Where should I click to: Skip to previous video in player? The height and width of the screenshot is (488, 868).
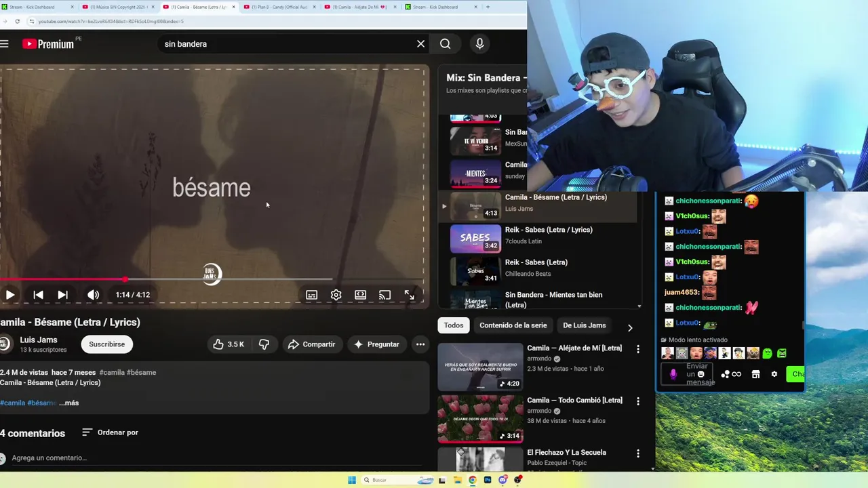pyautogui.click(x=38, y=295)
